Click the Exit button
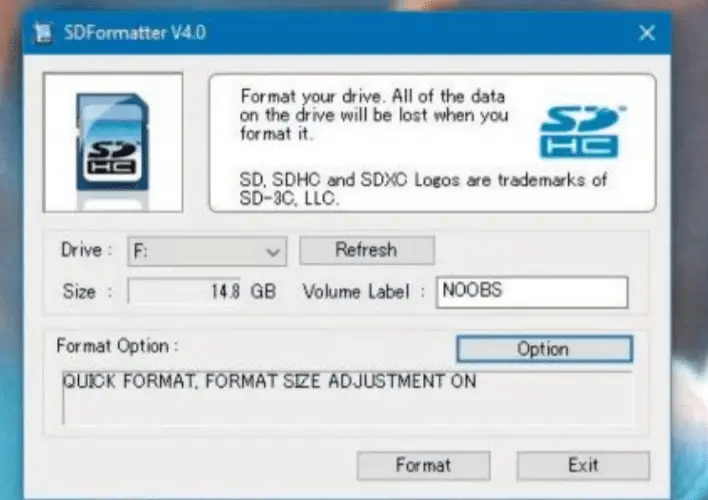 (x=583, y=465)
